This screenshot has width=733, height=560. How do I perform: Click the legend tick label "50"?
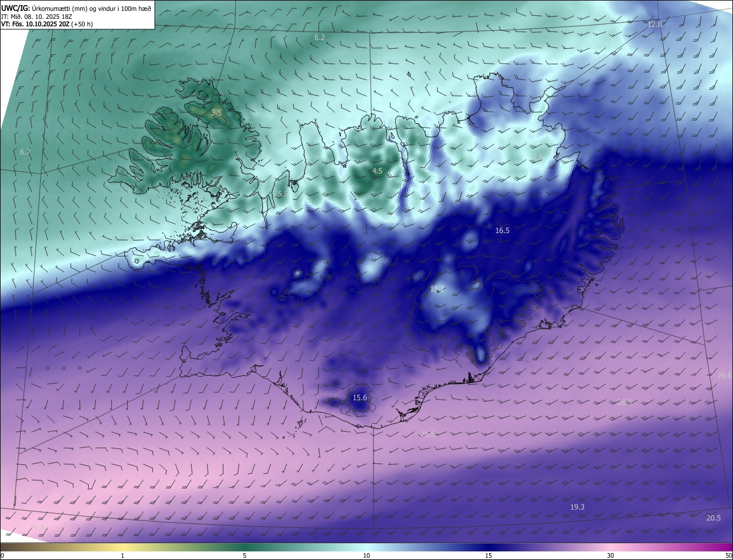coord(728,555)
